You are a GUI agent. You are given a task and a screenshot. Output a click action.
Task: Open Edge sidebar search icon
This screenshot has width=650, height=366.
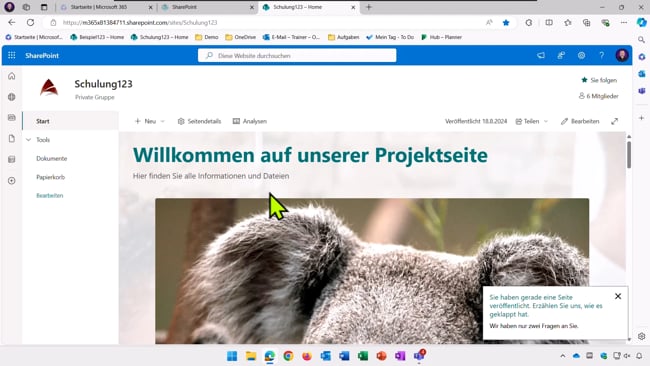[642, 40]
